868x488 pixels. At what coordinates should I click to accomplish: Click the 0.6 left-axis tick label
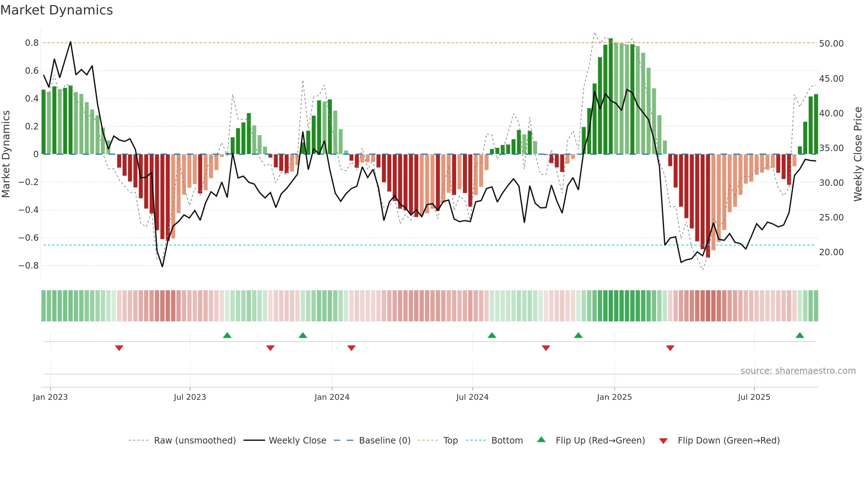pyautogui.click(x=32, y=71)
